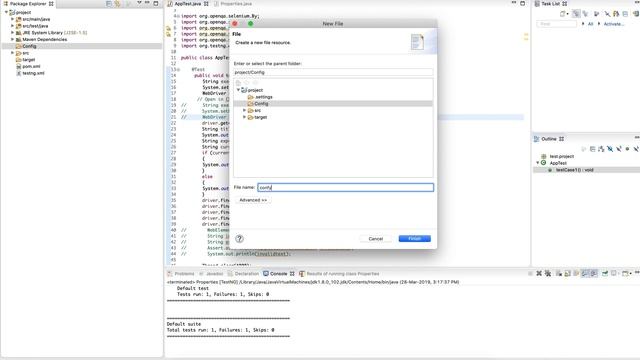
Task: Click New Task icon in Task List
Action: click(563, 14)
